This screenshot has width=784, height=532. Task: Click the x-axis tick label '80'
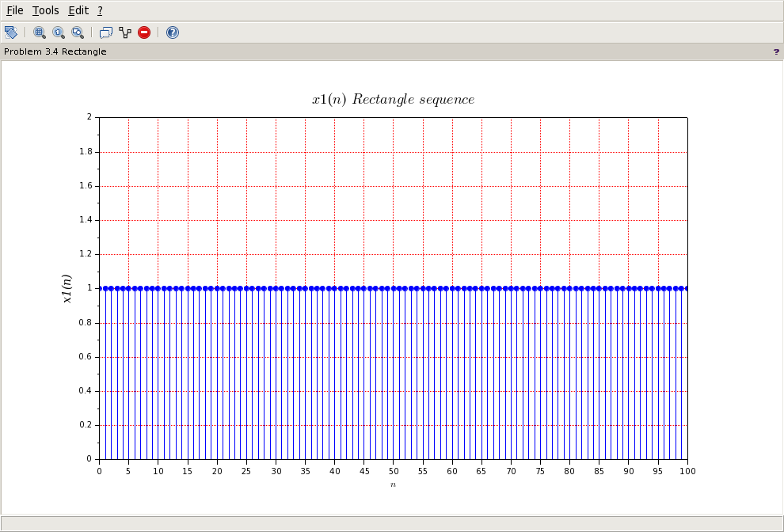tap(570, 471)
